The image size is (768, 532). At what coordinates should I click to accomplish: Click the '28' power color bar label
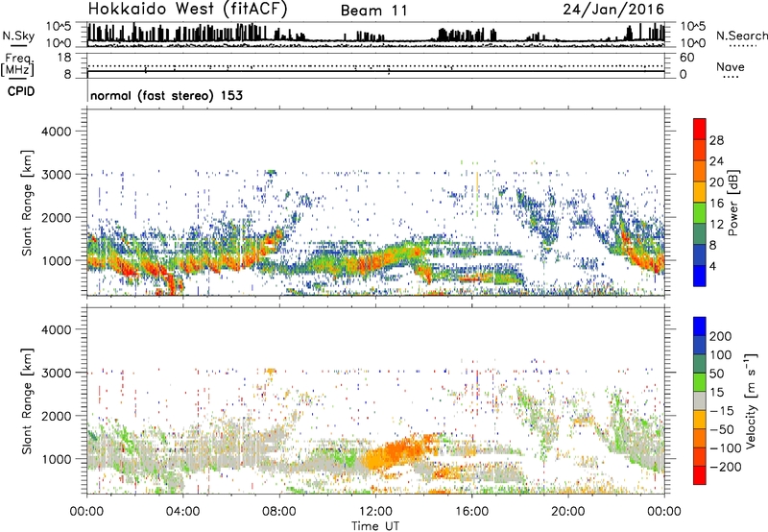point(716,140)
